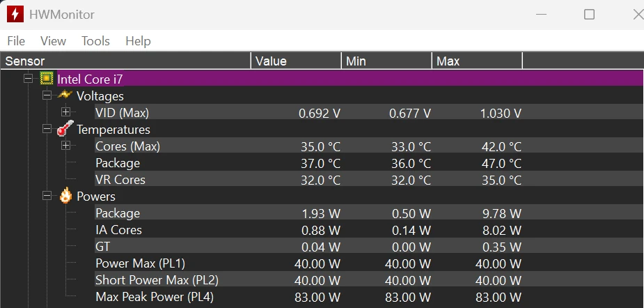Click the 0.04 W GT value
The image size is (644, 308).
(x=321, y=247)
